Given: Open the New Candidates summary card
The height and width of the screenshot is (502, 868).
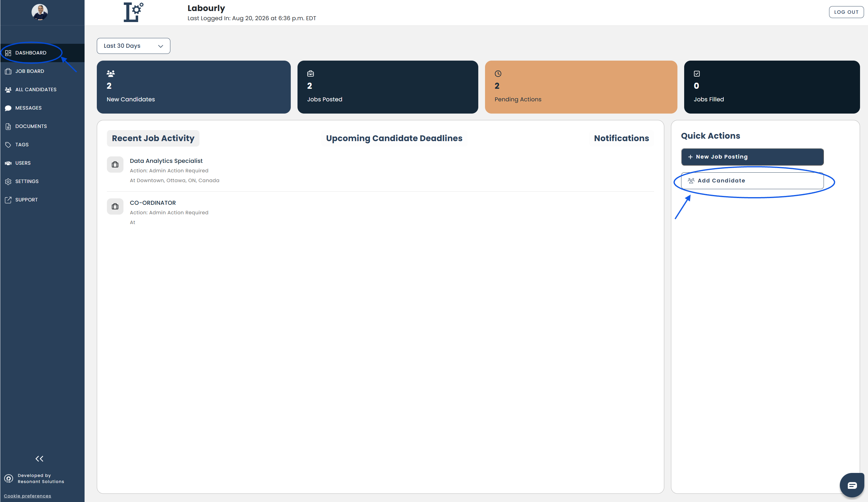Looking at the screenshot, I should [x=194, y=87].
